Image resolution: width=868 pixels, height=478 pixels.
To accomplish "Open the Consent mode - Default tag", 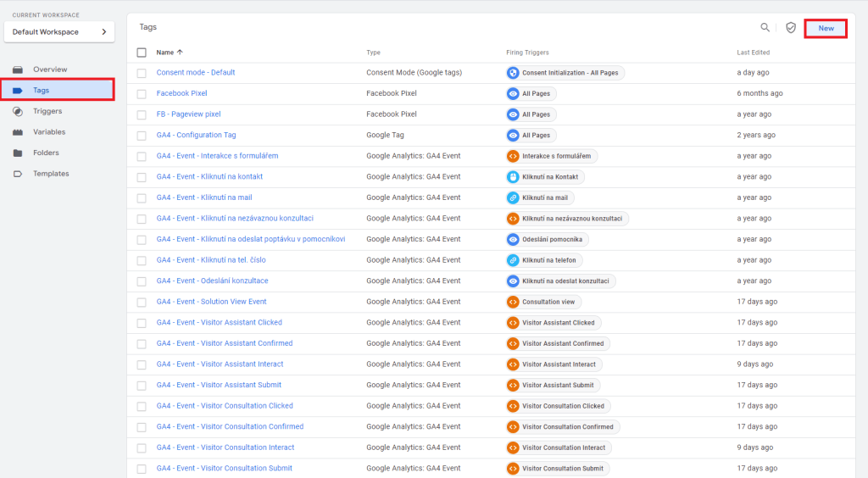I will [x=196, y=73].
